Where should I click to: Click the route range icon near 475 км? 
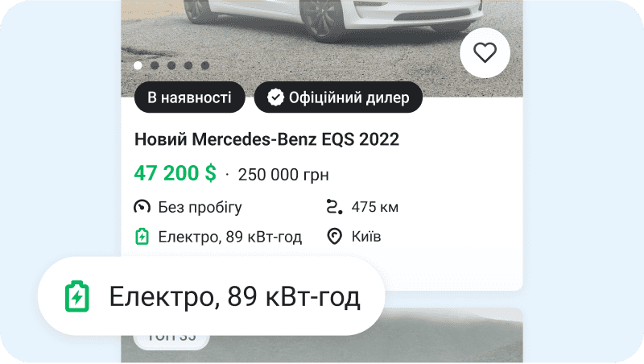coord(334,207)
